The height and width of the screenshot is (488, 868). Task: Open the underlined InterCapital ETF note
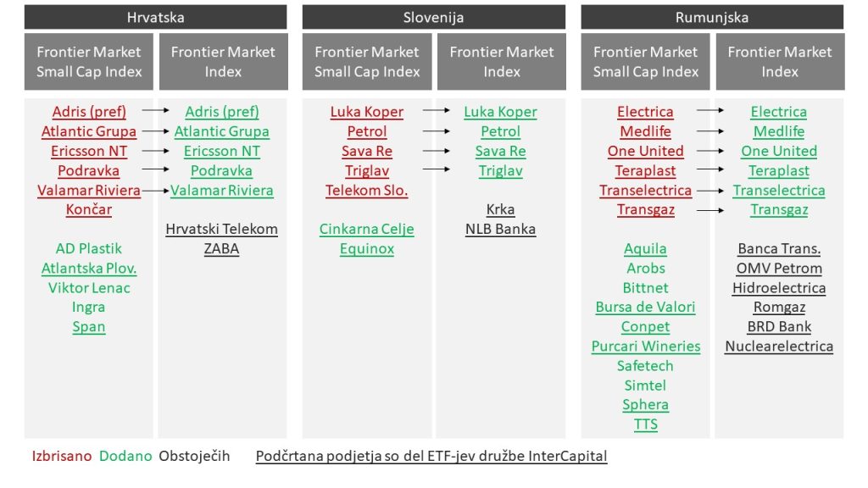click(431, 456)
